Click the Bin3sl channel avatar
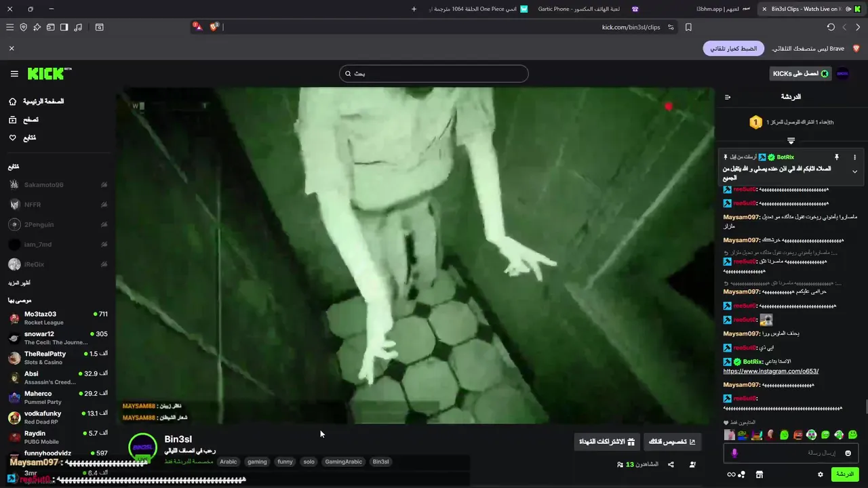This screenshot has width=868, height=488. (142, 447)
